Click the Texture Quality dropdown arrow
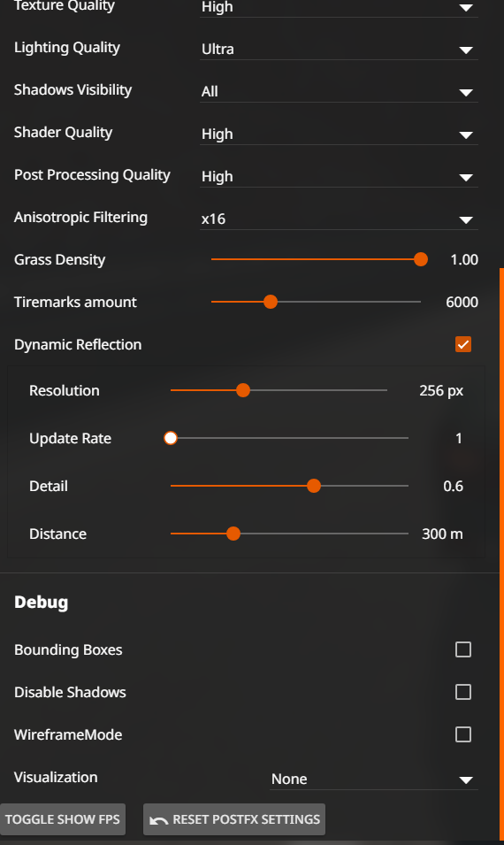The height and width of the screenshot is (845, 504). pos(466,8)
